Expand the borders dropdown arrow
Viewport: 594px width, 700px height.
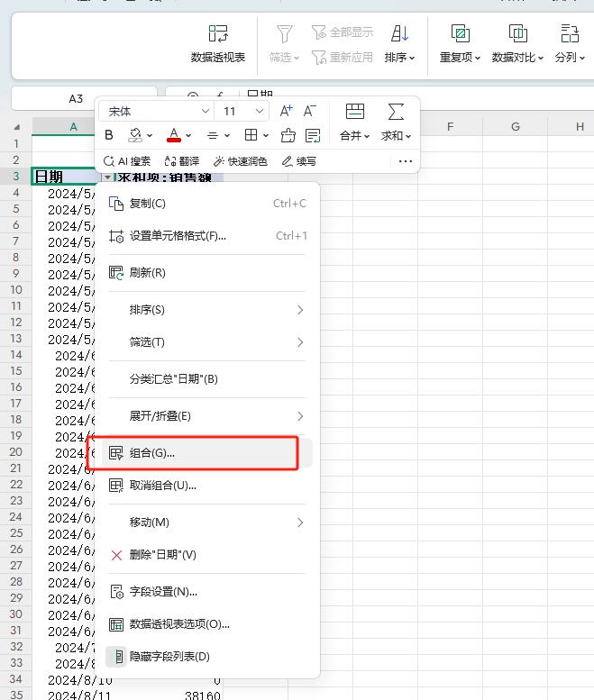tap(266, 135)
